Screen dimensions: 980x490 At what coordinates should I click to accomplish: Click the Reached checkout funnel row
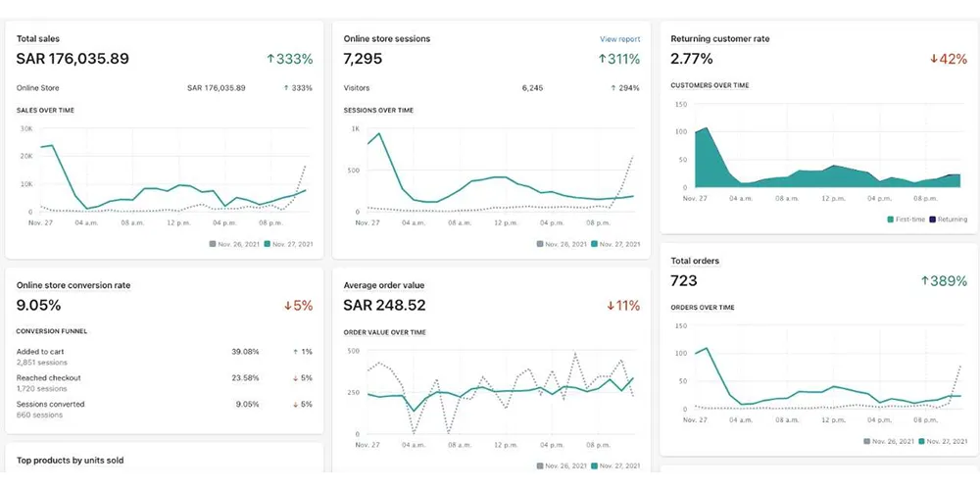tap(165, 383)
